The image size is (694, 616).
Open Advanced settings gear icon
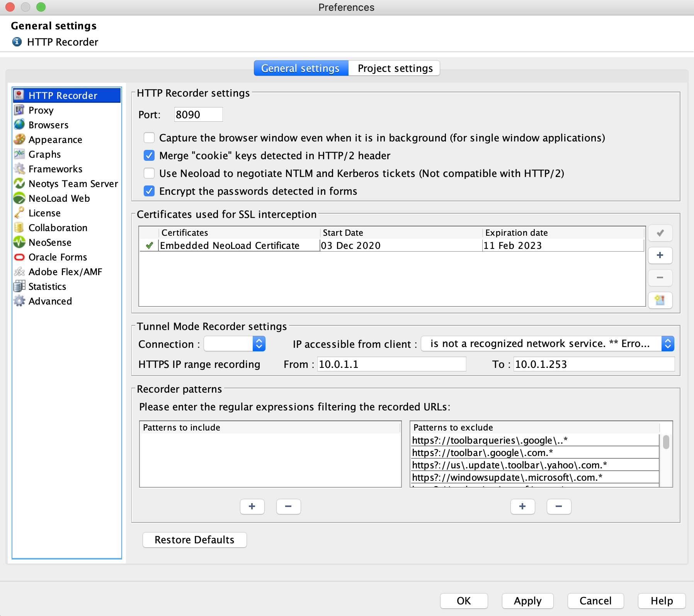tap(19, 301)
